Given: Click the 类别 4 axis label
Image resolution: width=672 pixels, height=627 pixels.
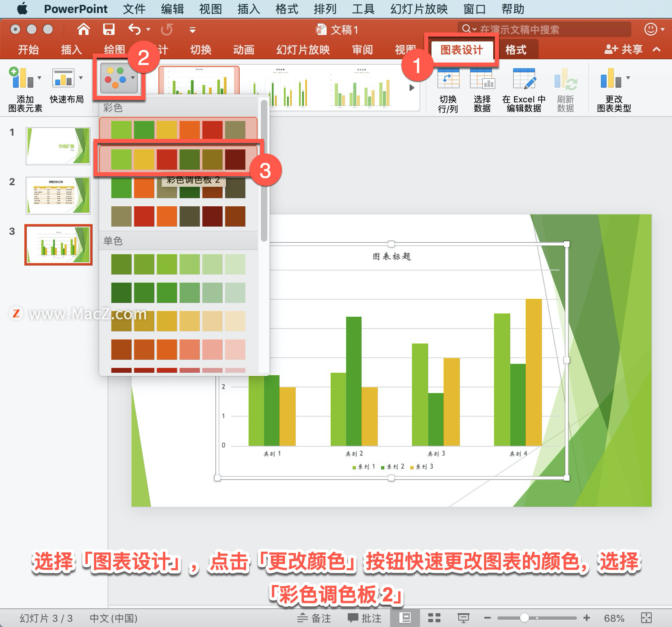Looking at the screenshot, I should [518, 454].
